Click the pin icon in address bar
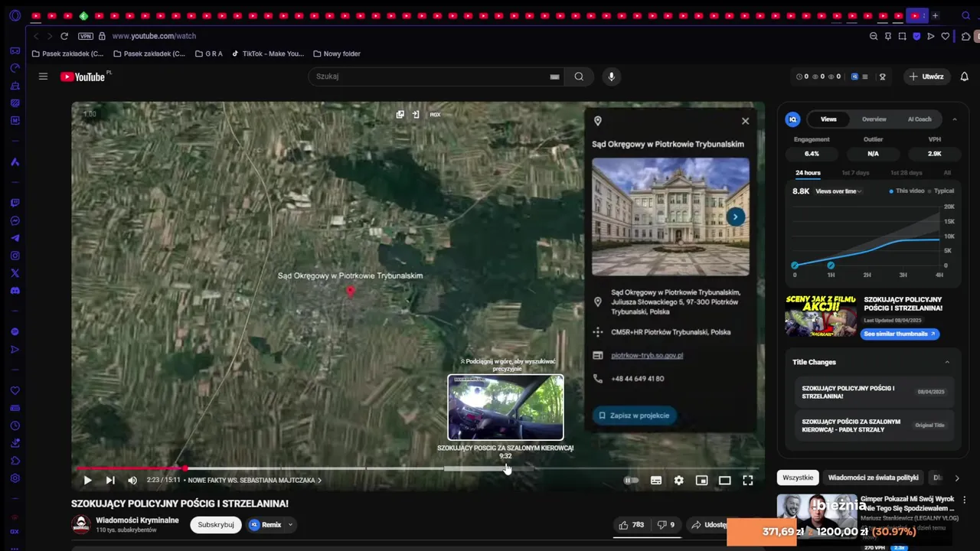Screen dimensions: 980x551 coord(888,36)
